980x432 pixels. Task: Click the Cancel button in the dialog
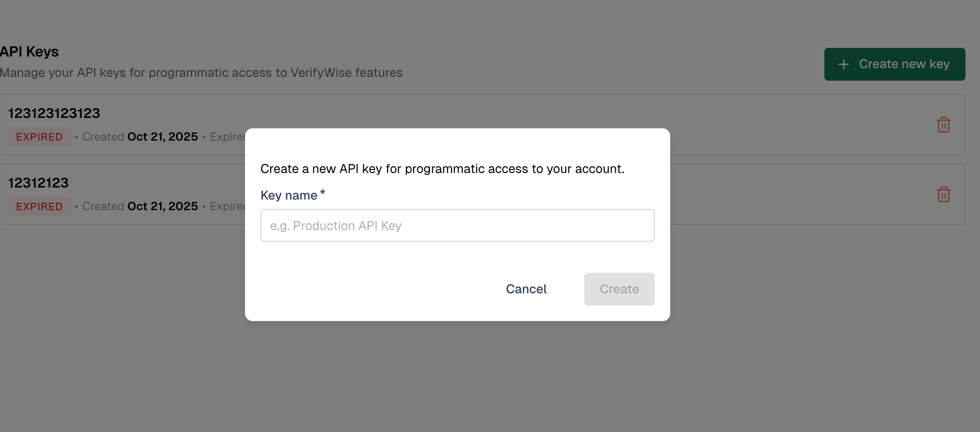pos(526,289)
